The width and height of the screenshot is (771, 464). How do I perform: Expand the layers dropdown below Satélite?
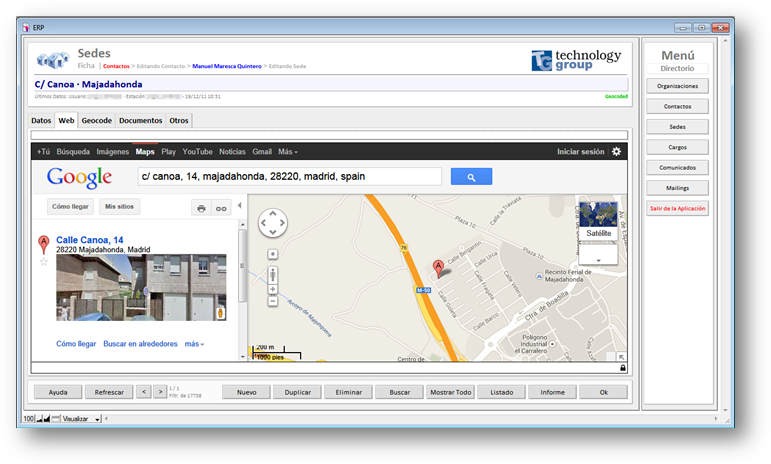pos(598,259)
